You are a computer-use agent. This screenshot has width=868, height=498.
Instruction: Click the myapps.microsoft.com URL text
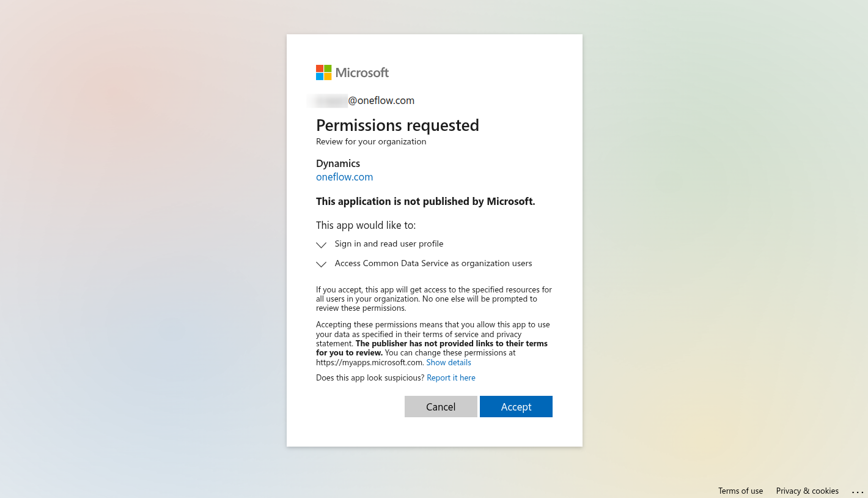click(370, 362)
